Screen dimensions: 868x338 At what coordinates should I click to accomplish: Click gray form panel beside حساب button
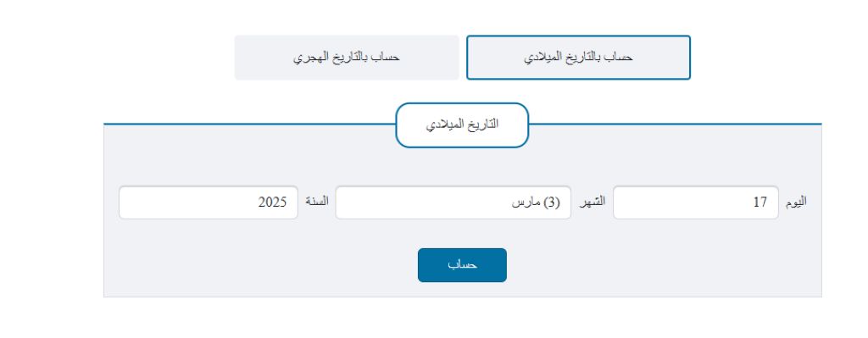tap(637, 265)
